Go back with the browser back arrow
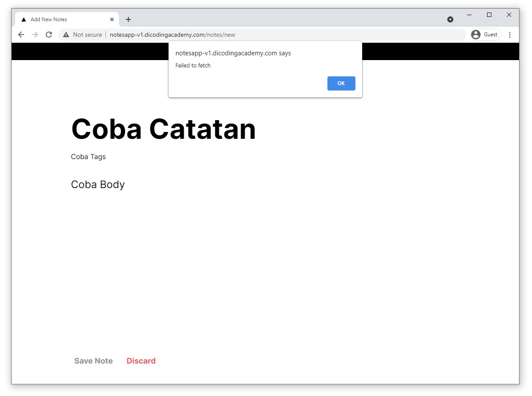 pyautogui.click(x=21, y=35)
